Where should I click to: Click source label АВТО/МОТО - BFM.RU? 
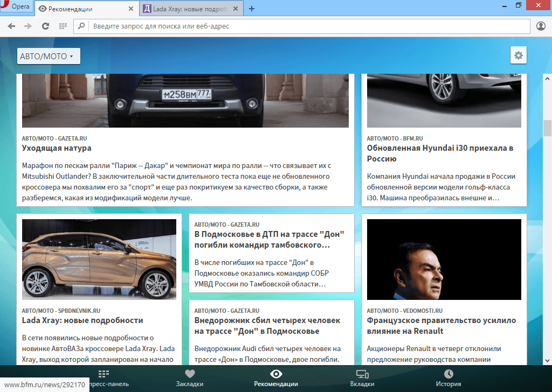tap(395, 138)
